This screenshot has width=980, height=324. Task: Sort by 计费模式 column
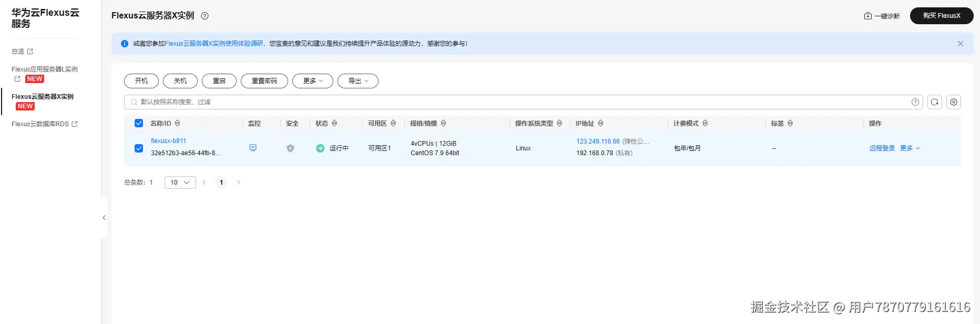coord(705,123)
